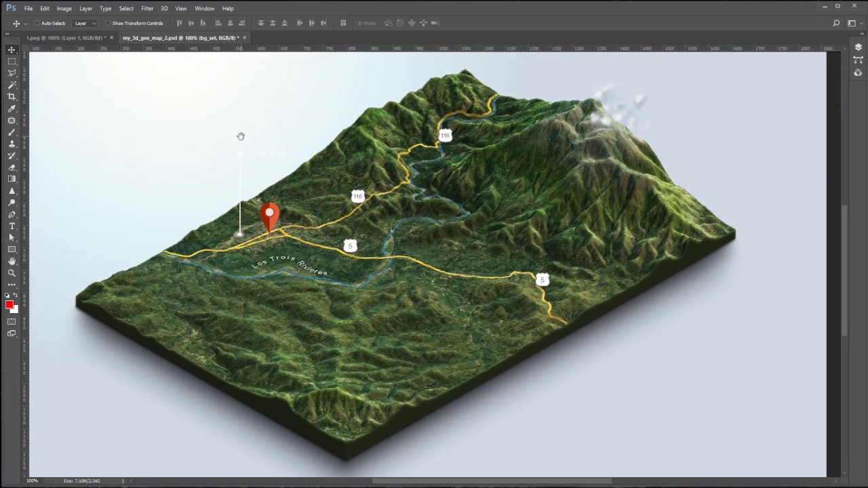Image resolution: width=868 pixels, height=488 pixels.
Task: Select the Zoom tool
Action: pyautogui.click(x=12, y=272)
